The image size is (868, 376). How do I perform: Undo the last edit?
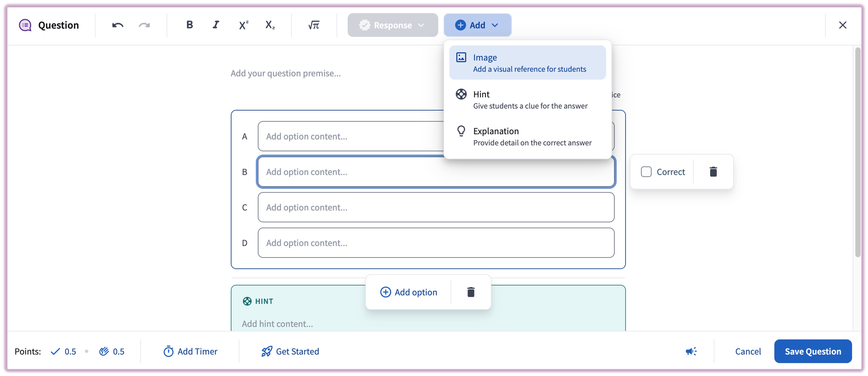[x=118, y=25]
